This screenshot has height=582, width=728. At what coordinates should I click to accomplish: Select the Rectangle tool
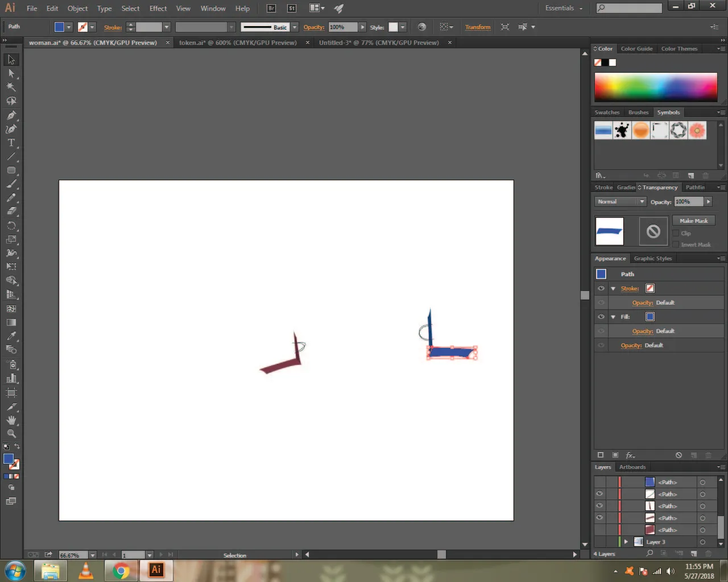click(11, 170)
